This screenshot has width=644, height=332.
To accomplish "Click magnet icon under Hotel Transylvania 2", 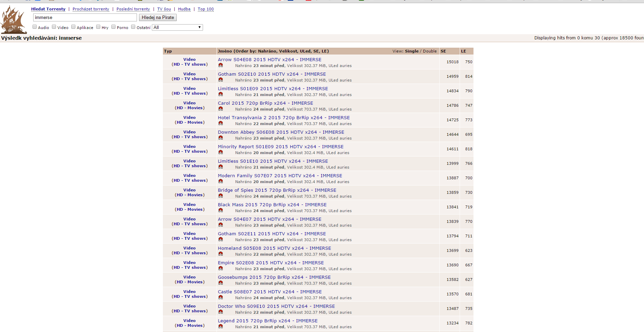I will pos(221,123).
